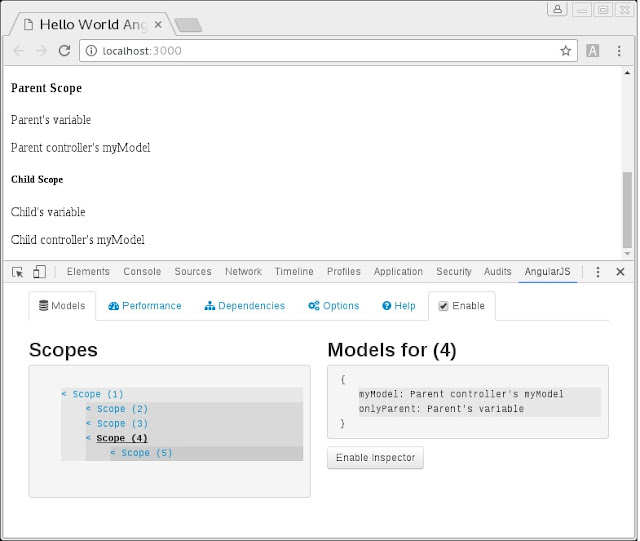Open the Performance tab in AngularJS panel
640x541 pixels.
(145, 306)
